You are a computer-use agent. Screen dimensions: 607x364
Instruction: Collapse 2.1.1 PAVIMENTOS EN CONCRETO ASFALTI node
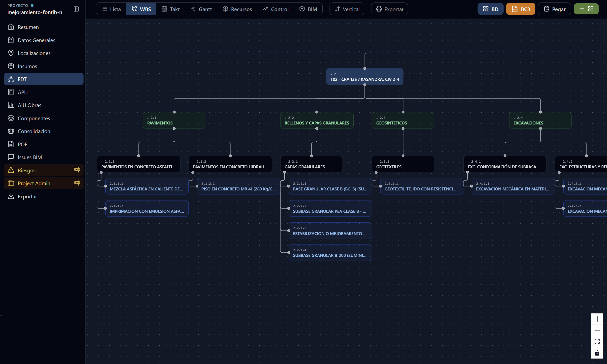click(x=102, y=162)
